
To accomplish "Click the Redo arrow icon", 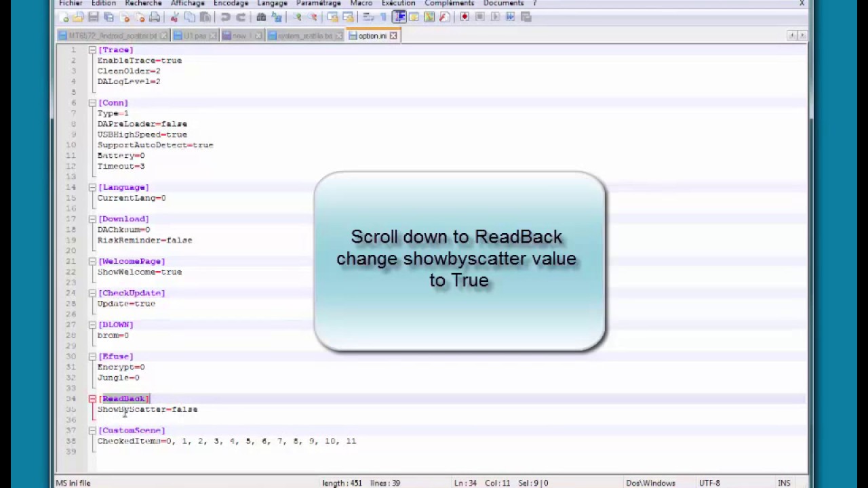I will click(241, 17).
